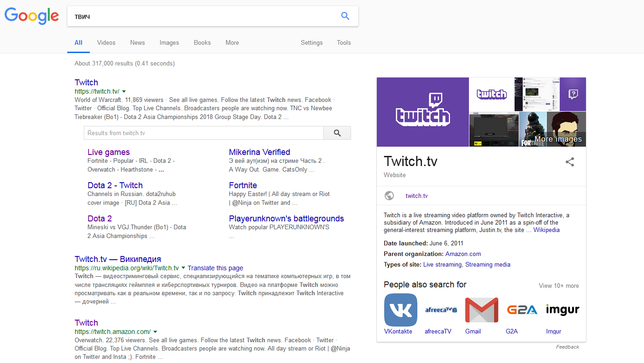The width and height of the screenshot is (644, 363).
Task: Click the https://twitch.tv/ green URL
Action: (97, 92)
